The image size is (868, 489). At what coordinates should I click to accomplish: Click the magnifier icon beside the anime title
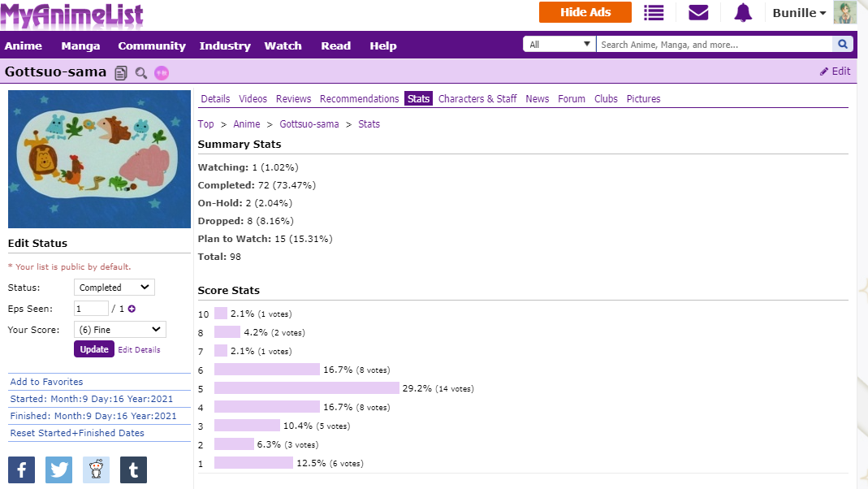tap(141, 73)
